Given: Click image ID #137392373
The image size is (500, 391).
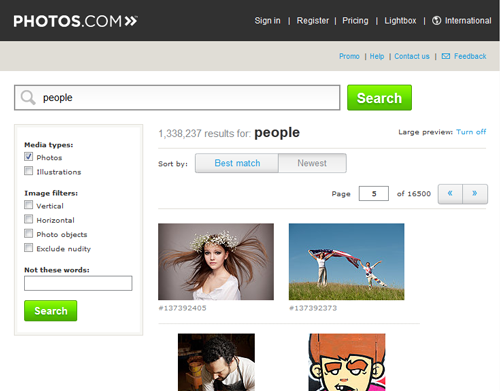Looking at the screenshot, I should click(313, 308).
